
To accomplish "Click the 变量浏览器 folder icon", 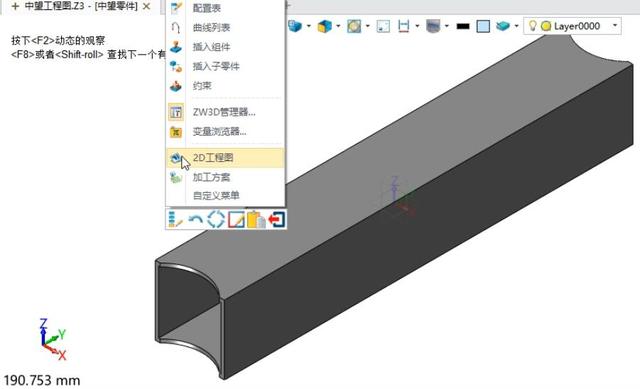I will tap(176, 131).
